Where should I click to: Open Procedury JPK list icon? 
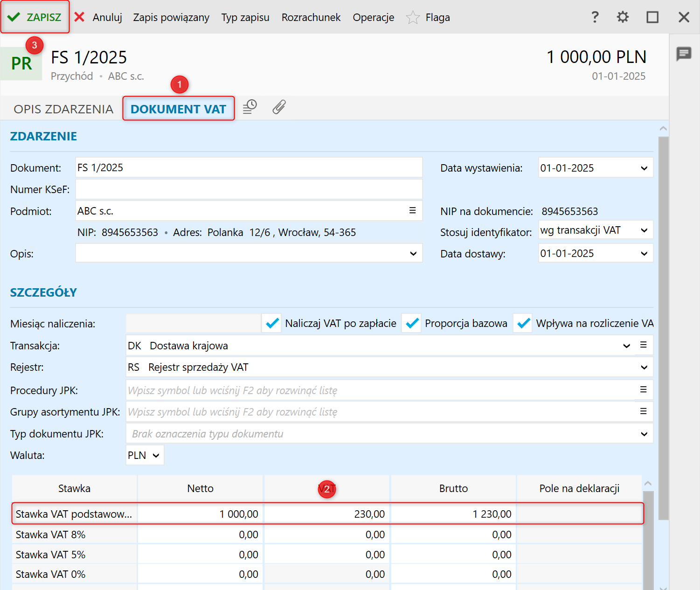pos(643,389)
